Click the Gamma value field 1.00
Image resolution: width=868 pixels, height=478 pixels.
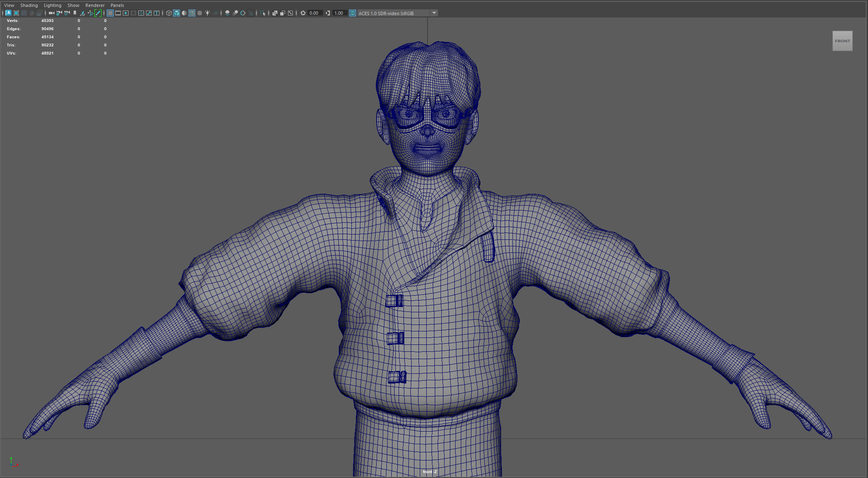coord(339,13)
